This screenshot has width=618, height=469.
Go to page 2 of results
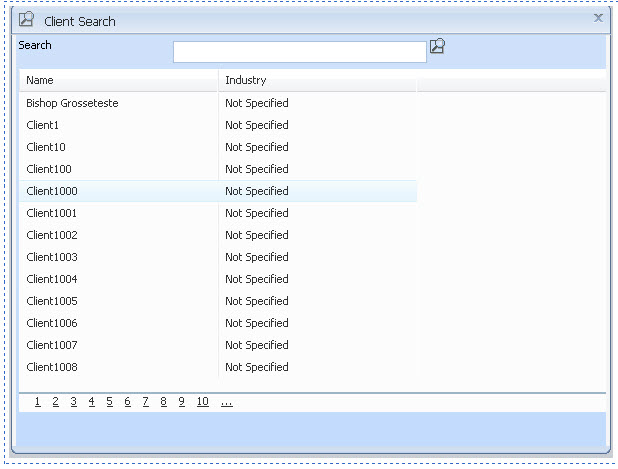[x=56, y=402]
